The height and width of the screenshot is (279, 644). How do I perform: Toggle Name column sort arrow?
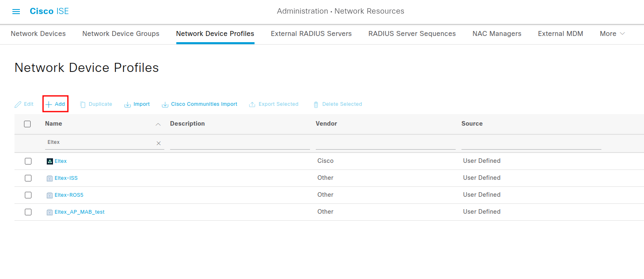point(158,124)
